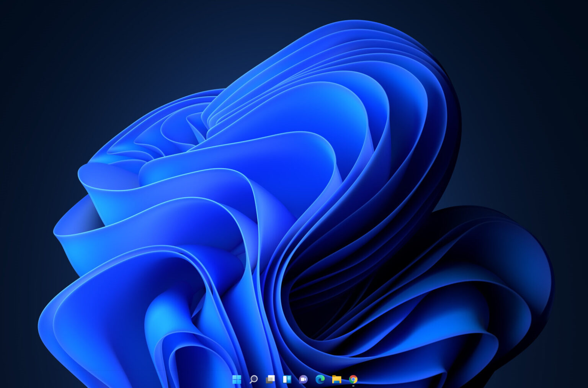
Task: Switch to the running Chrome window
Action: [x=353, y=380]
